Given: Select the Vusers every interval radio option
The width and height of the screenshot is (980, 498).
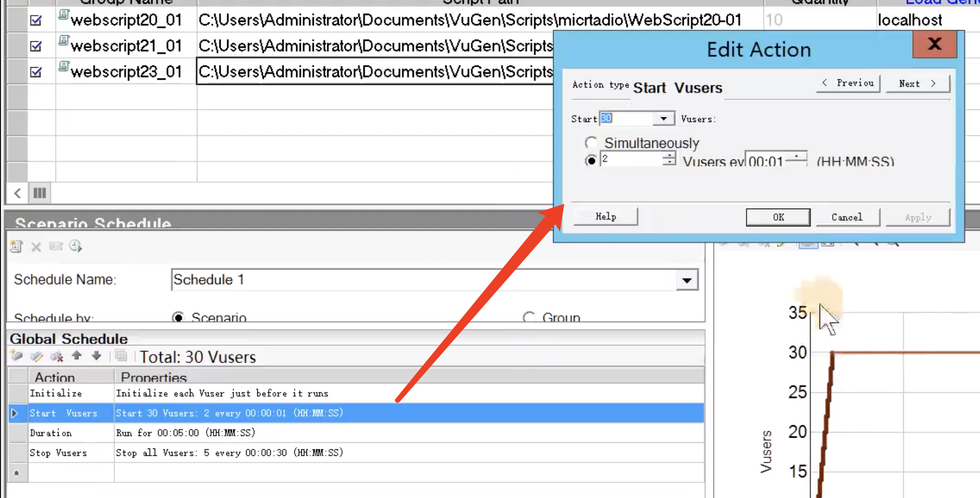Looking at the screenshot, I should pos(591,160).
